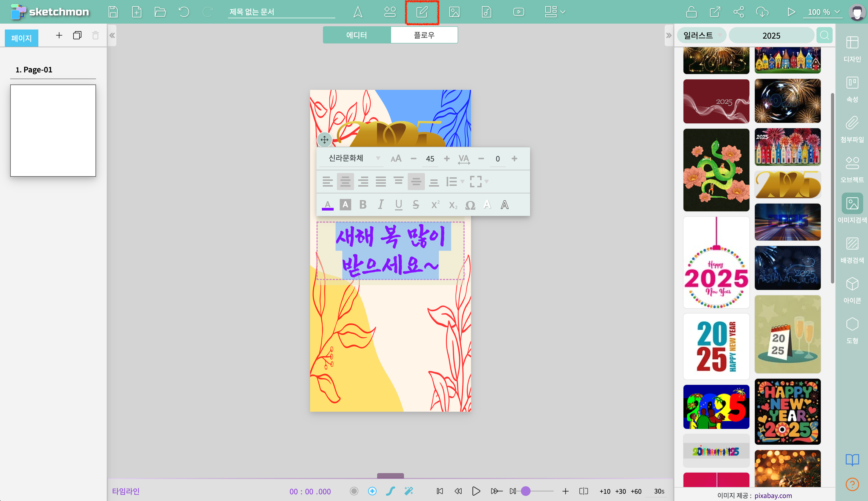Click the undo arrow icon
Screen dimensions: 868x501
click(184, 12)
